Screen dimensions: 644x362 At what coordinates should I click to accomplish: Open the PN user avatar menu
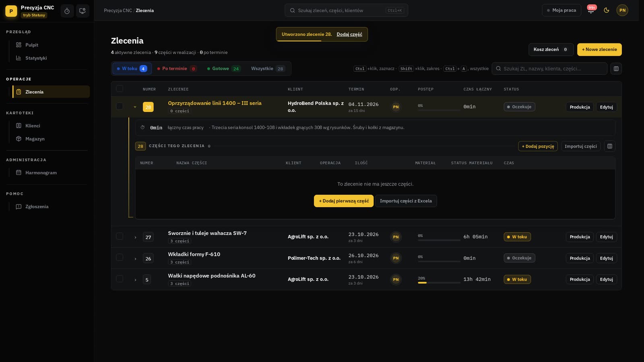coord(622,10)
